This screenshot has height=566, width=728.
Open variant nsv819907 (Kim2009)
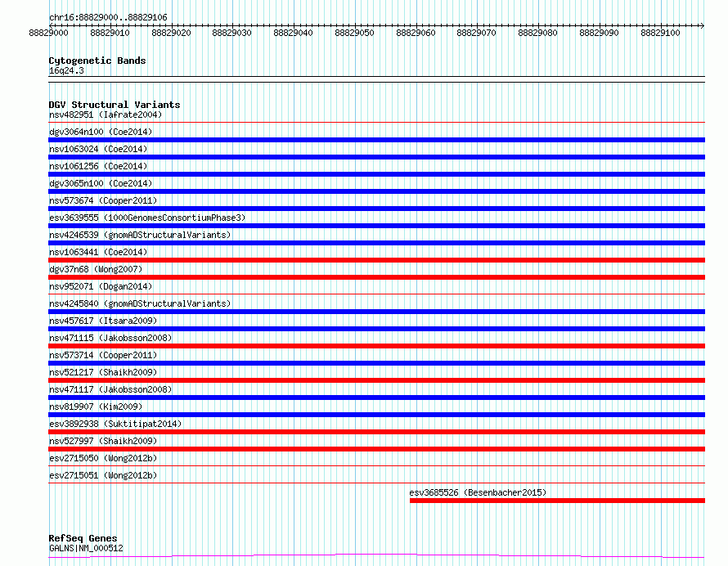coord(96,407)
